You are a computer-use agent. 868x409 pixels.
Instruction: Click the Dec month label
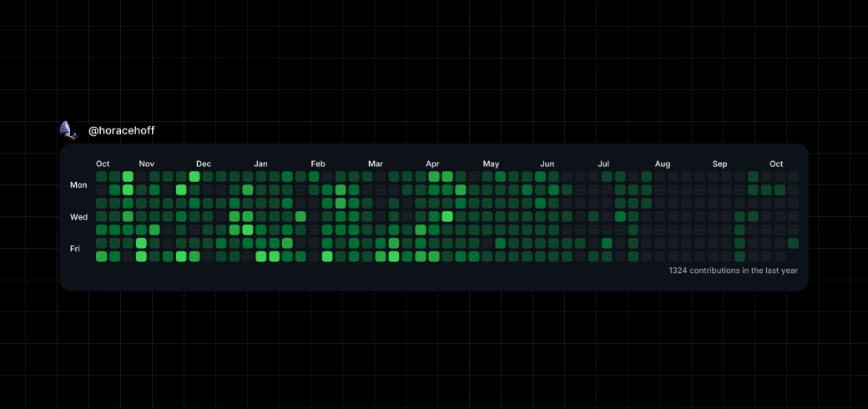tap(204, 164)
